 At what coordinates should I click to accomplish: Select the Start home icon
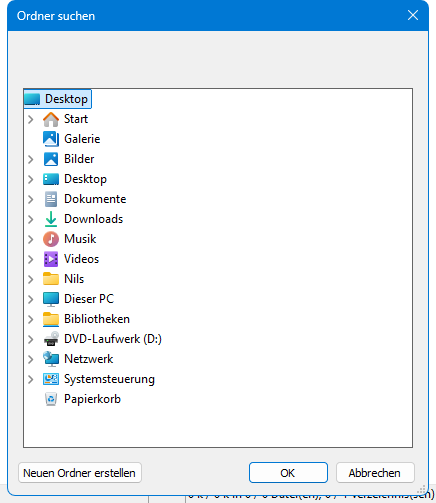(51, 119)
